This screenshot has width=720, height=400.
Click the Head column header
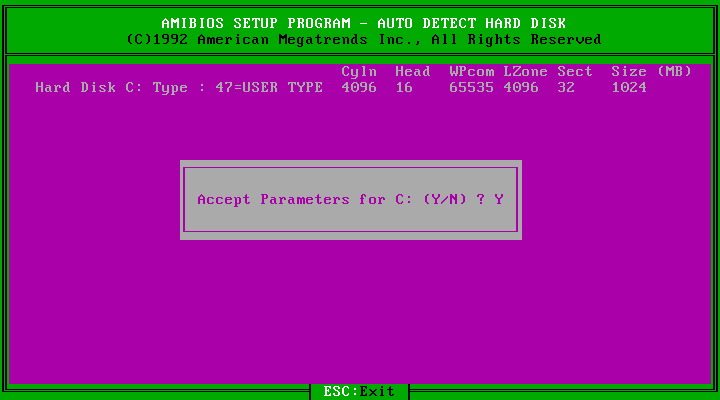point(412,71)
